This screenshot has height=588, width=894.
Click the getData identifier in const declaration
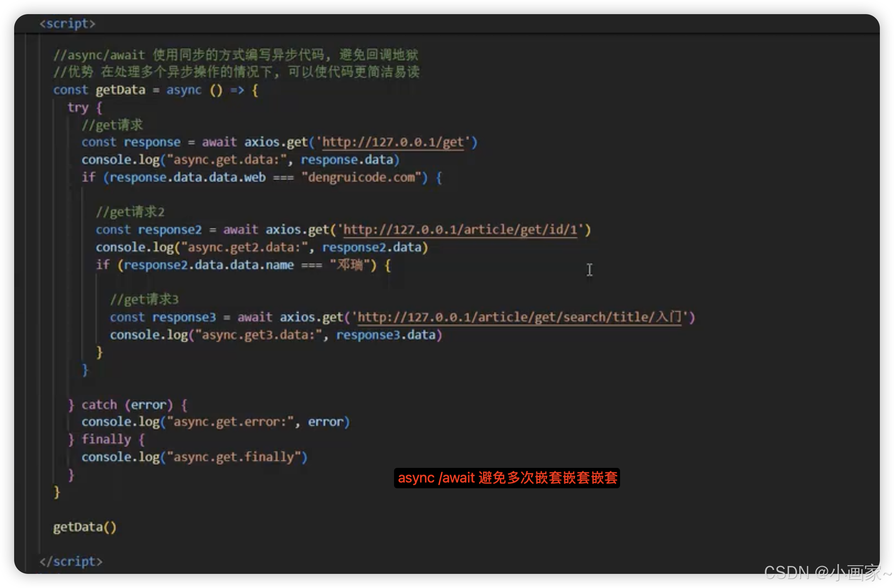[120, 90]
